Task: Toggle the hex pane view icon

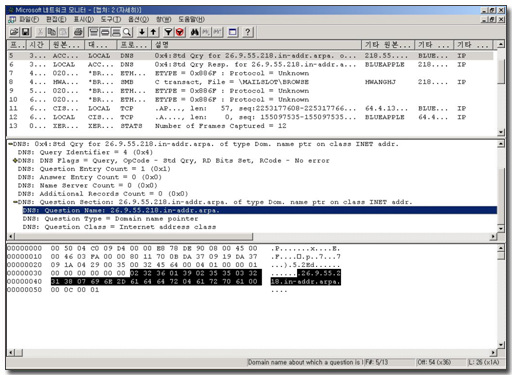Action: tap(116, 32)
